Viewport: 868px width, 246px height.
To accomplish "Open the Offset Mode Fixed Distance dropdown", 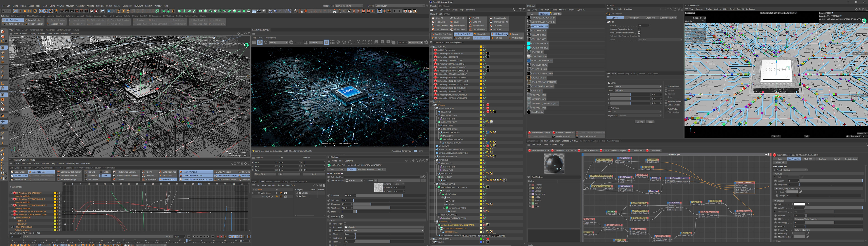I will (x=384, y=230).
